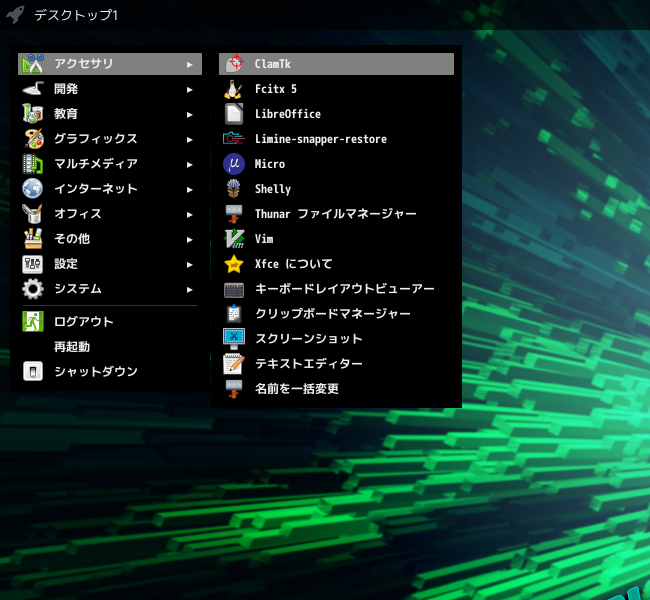Open テキストエディター entry
The width and height of the screenshot is (650, 600).
[336, 364]
